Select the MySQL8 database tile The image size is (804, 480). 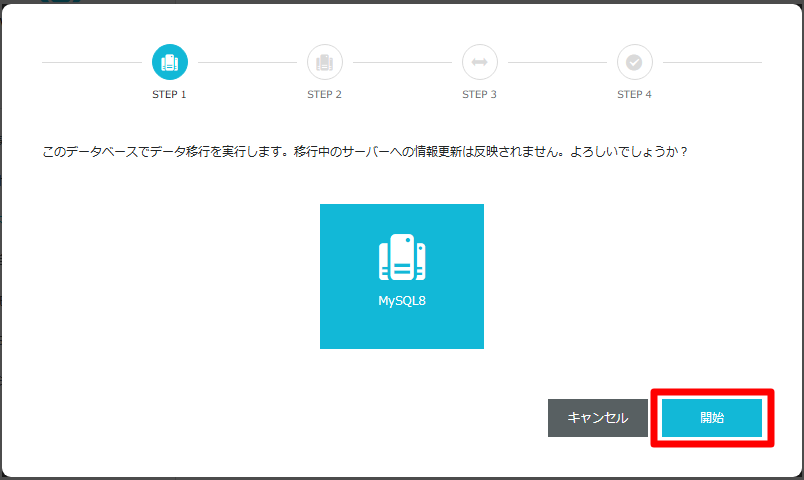(x=402, y=276)
